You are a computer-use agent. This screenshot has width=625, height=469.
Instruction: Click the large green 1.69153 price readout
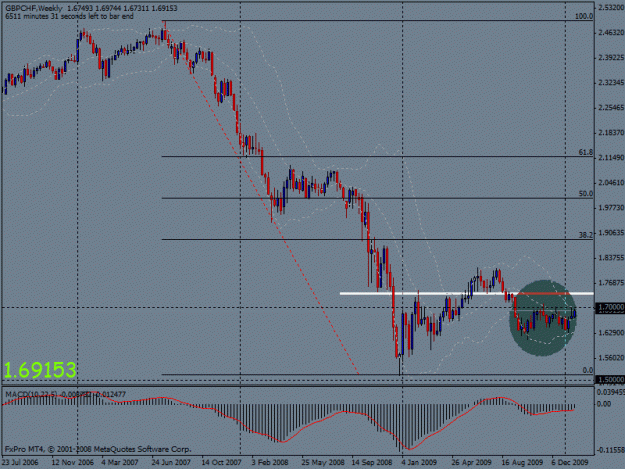point(40,370)
